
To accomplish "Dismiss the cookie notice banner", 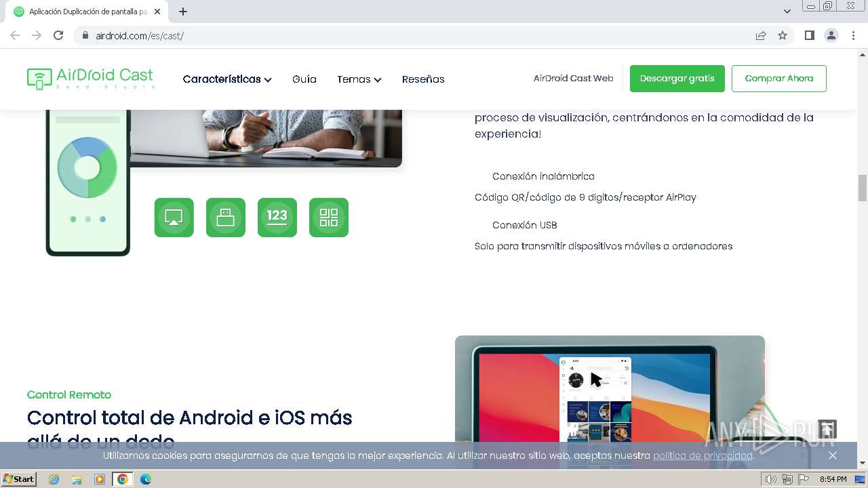I will [833, 455].
